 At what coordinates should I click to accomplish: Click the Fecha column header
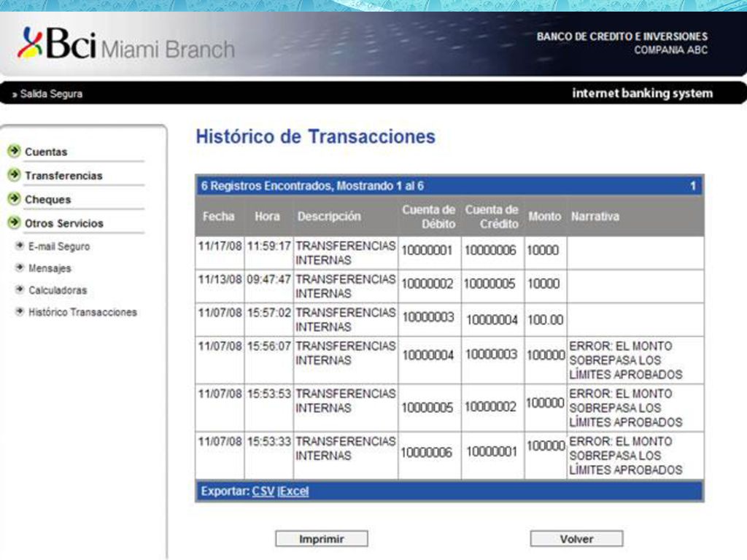219,216
